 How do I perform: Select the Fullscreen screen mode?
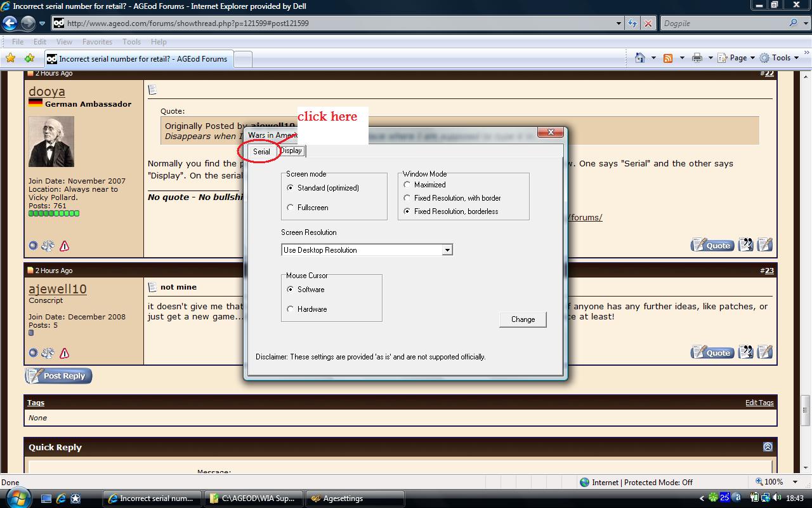291,208
